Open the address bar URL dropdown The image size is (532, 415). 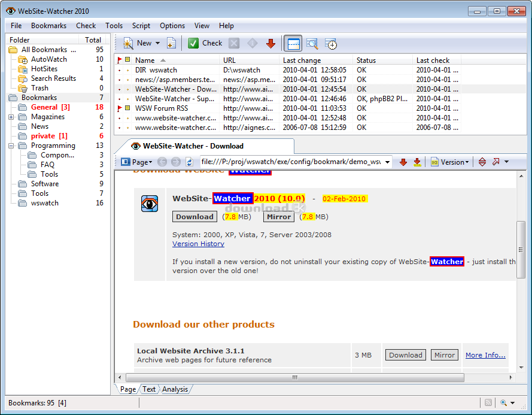pyautogui.click(x=387, y=162)
